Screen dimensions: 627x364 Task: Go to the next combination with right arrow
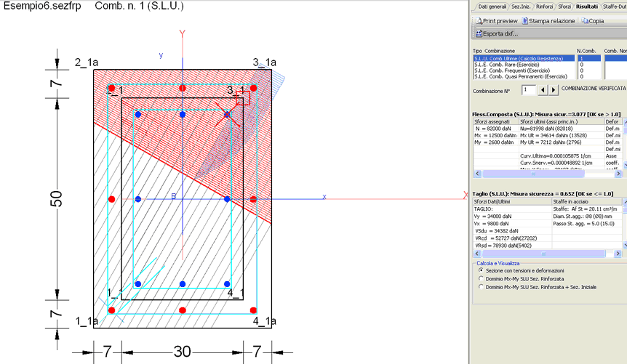coord(554,90)
